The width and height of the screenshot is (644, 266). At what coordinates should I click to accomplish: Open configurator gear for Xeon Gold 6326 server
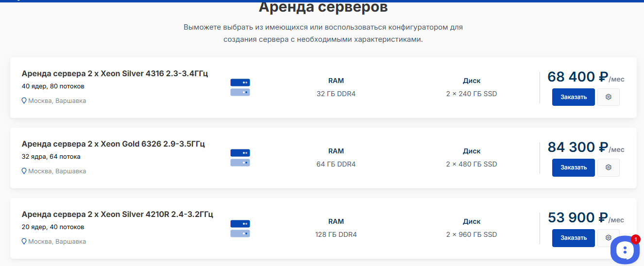point(608,167)
